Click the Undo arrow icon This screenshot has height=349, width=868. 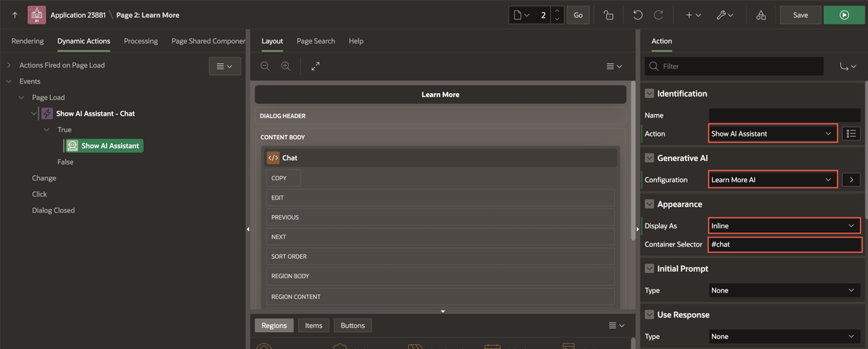pyautogui.click(x=637, y=15)
